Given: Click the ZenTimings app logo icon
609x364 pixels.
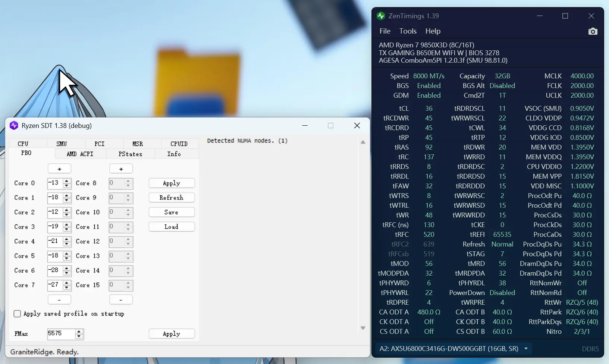Looking at the screenshot, I should pyautogui.click(x=381, y=16).
